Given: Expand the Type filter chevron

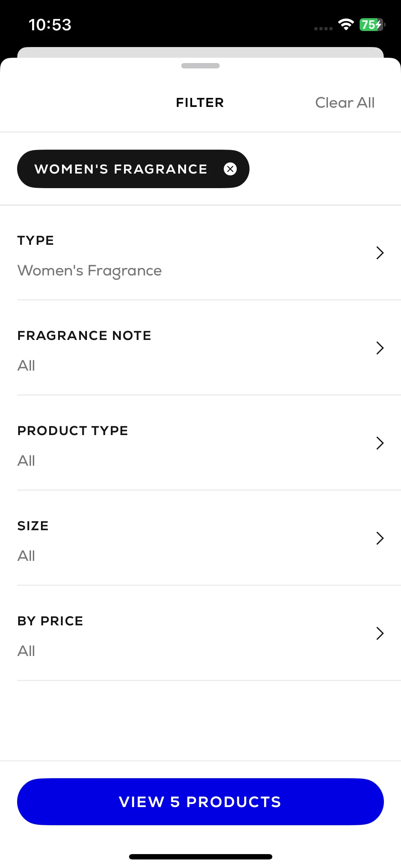Looking at the screenshot, I should (380, 253).
